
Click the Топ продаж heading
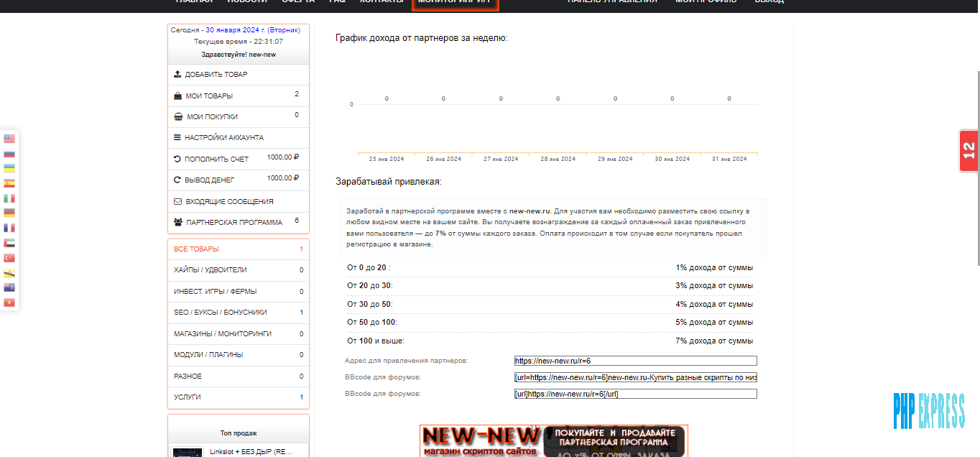point(239,433)
